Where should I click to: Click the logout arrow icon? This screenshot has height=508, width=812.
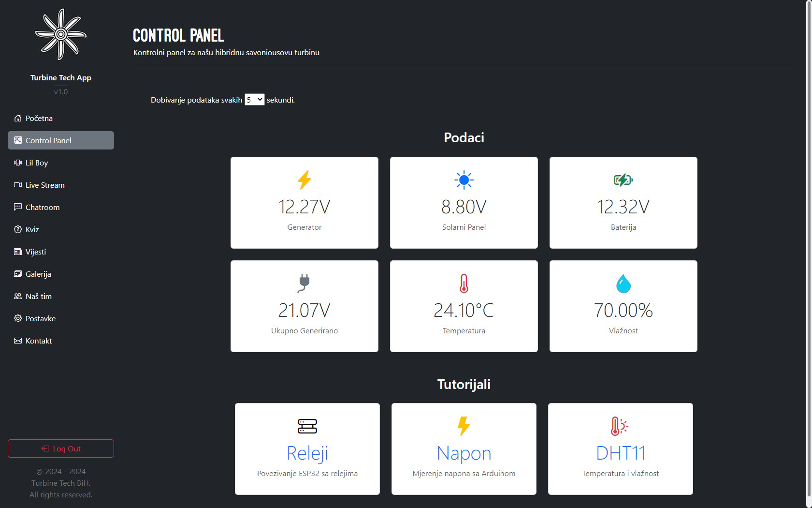45,448
